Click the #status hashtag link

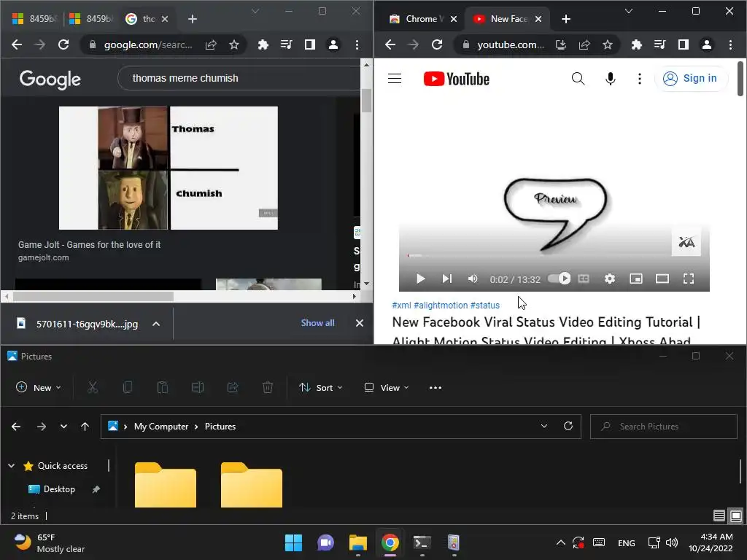[x=485, y=306]
